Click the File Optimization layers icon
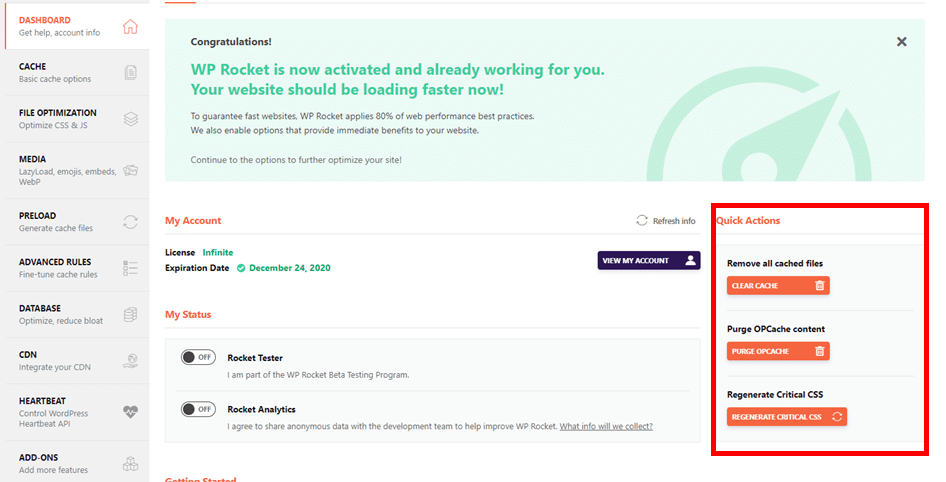The width and height of the screenshot is (946, 482). pos(130,119)
